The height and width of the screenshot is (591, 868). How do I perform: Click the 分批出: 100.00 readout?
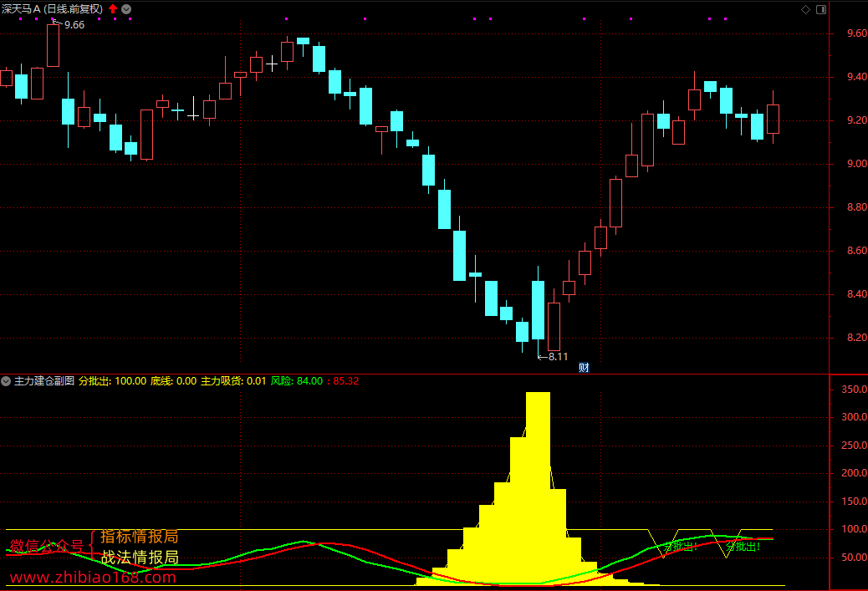[112, 380]
